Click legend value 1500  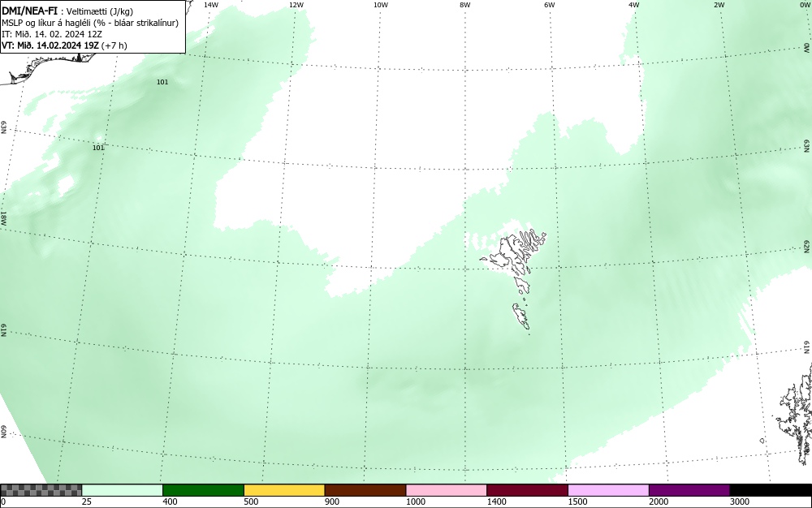click(577, 502)
